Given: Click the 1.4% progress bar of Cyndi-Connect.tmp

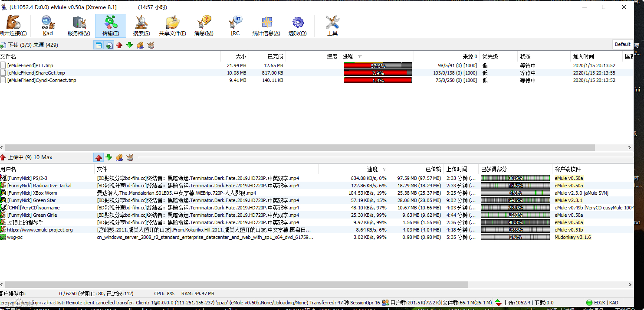Looking at the screenshot, I should 378,80.
